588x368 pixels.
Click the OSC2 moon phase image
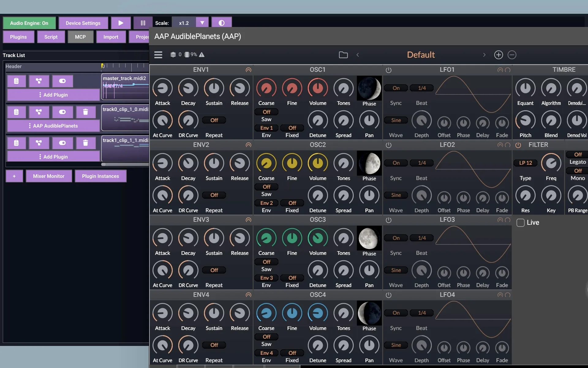(369, 163)
